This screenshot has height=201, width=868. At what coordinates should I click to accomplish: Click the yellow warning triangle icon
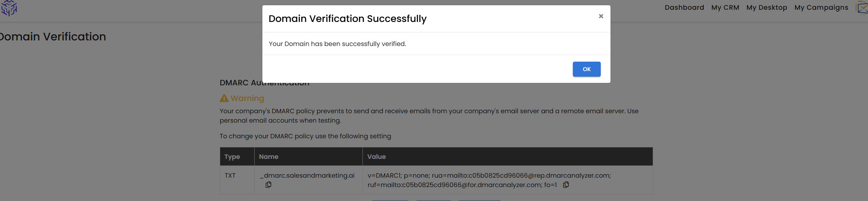(224, 98)
